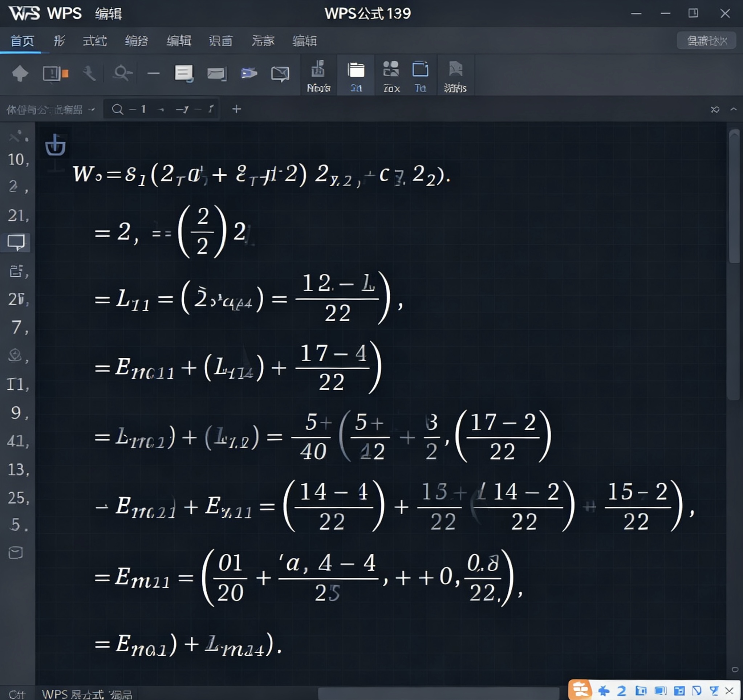Image resolution: width=743 pixels, height=700 pixels.
Task: Collapse the formula bar with chevron arrow
Action: click(733, 110)
